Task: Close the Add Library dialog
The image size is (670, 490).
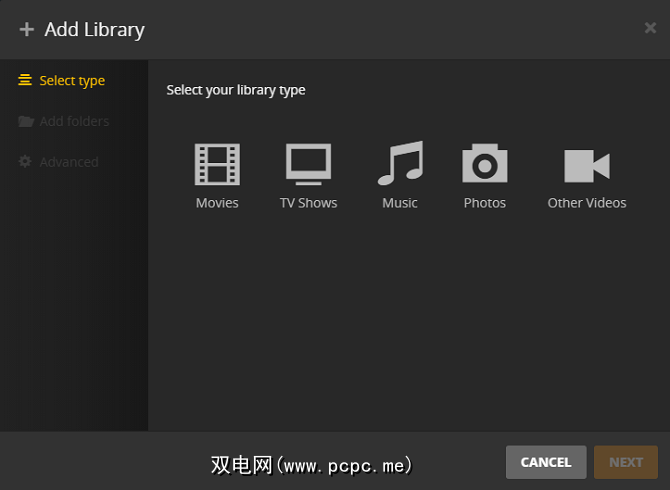Action: pos(650,28)
